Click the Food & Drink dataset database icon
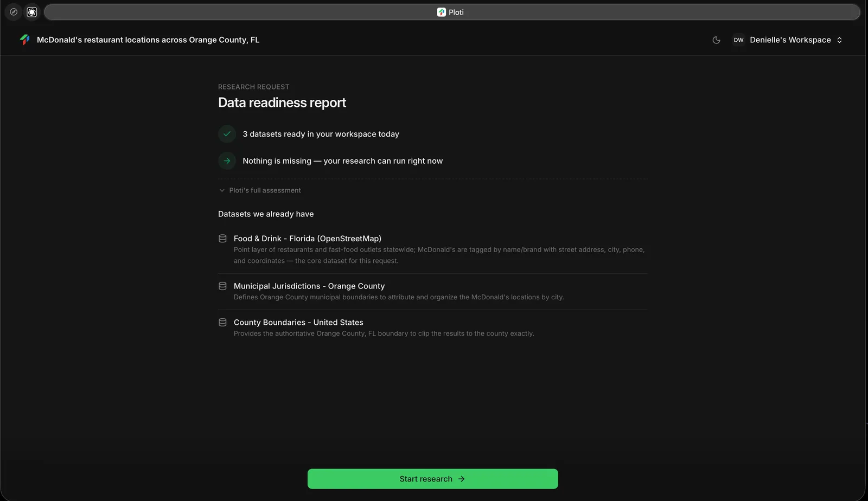Image resolution: width=868 pixels, height=501 pixels. 222,239
